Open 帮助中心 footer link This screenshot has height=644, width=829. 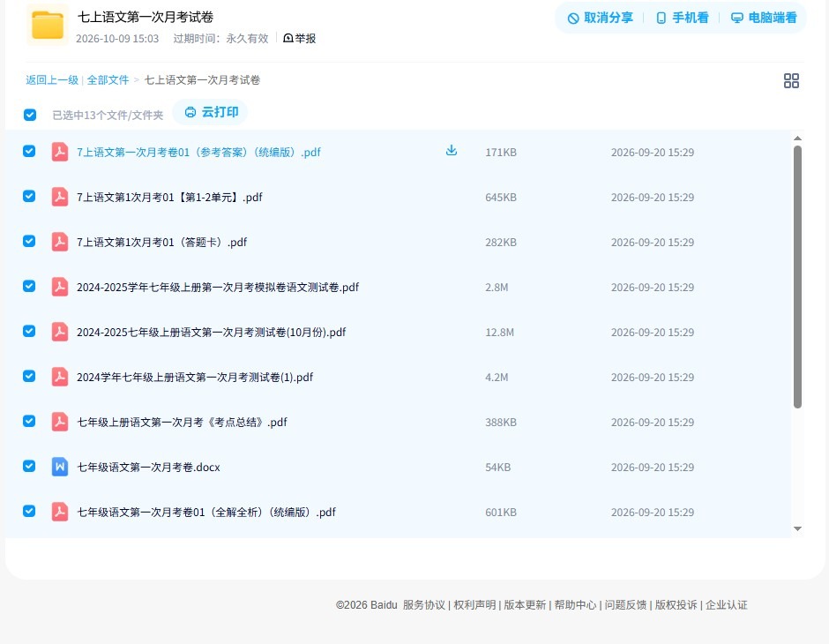click(x=575, y=605)
